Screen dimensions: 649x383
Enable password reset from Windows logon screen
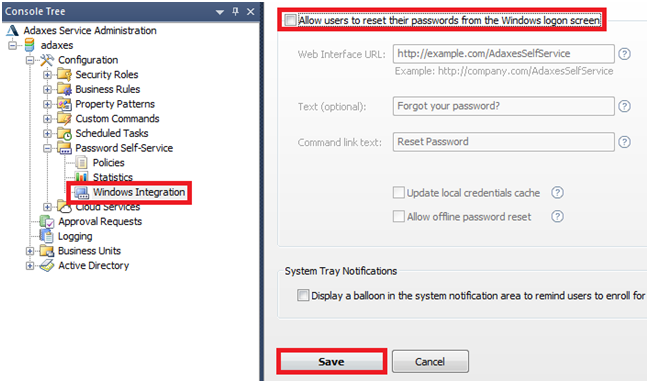[290, 20]
